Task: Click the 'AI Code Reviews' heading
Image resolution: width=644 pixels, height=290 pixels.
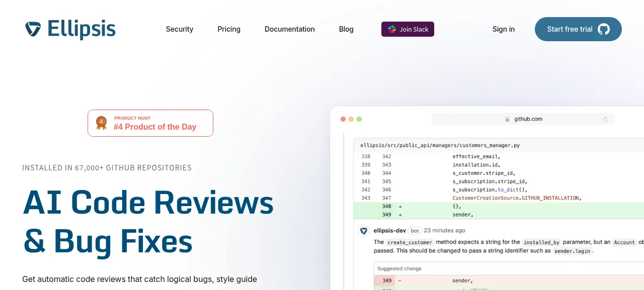Action: point(148,203)
